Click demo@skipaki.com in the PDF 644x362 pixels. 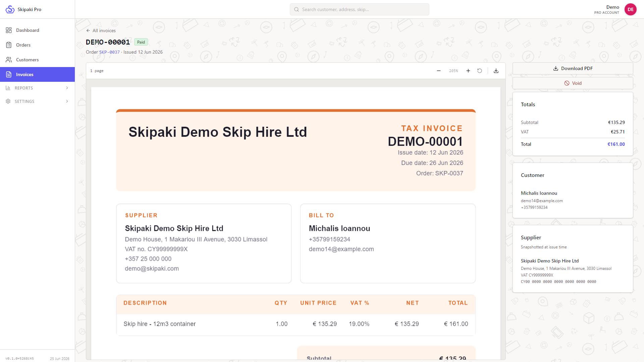(152, 268)
